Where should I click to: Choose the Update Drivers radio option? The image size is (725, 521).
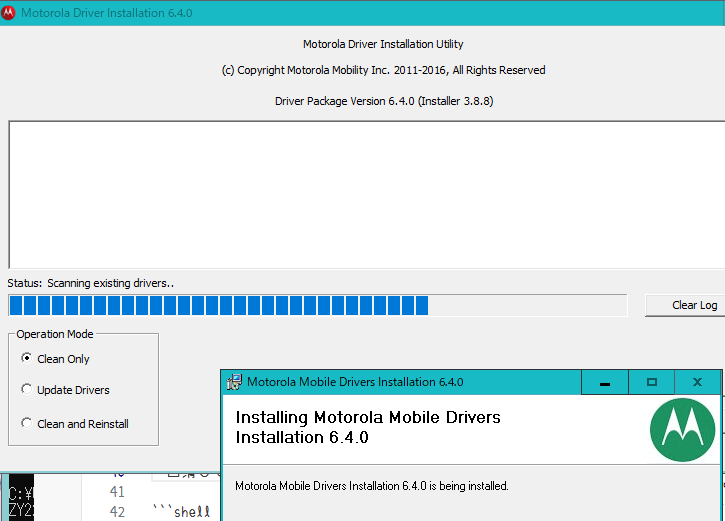coord(27,390)
